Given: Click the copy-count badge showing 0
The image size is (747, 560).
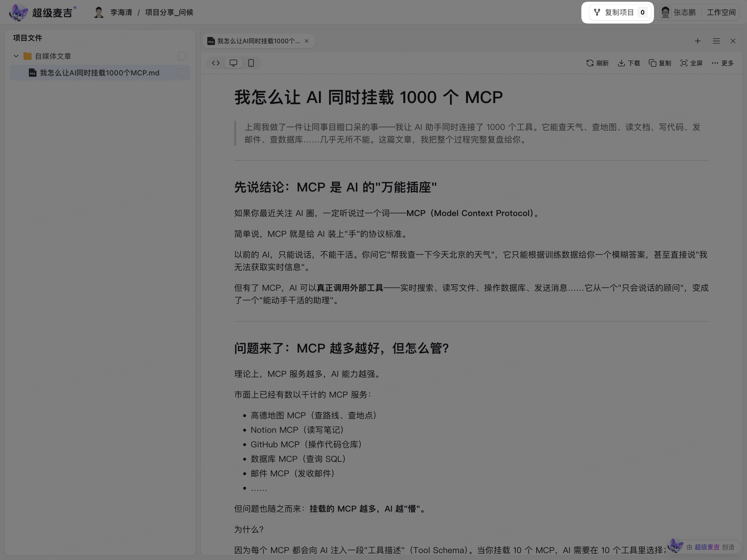Looking at the screenshot, I should [x=643, y=12].
